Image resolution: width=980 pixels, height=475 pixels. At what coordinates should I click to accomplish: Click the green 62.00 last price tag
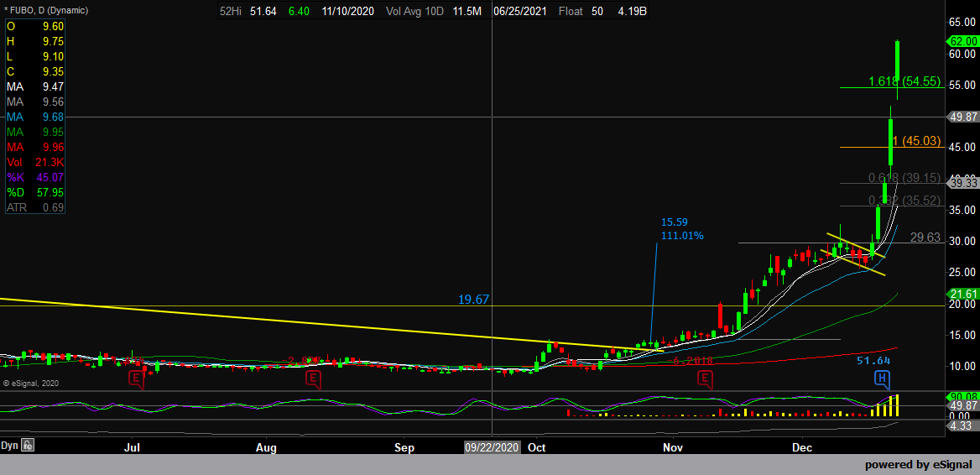[963, 41]
